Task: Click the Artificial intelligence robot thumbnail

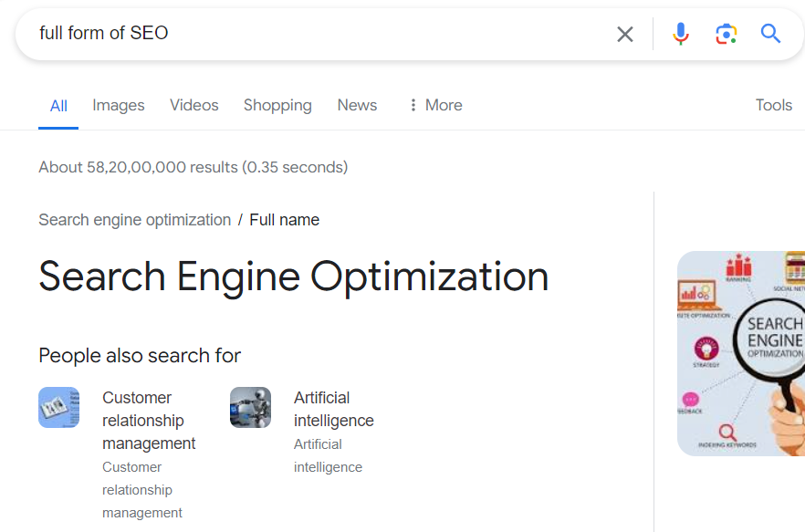Action: [x=250, y=407]
